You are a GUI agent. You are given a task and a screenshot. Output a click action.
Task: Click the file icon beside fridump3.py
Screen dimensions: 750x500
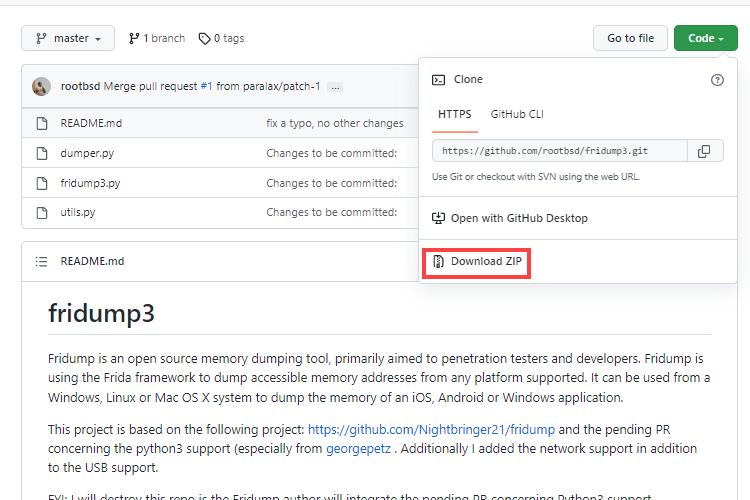(x=42, y=183)
